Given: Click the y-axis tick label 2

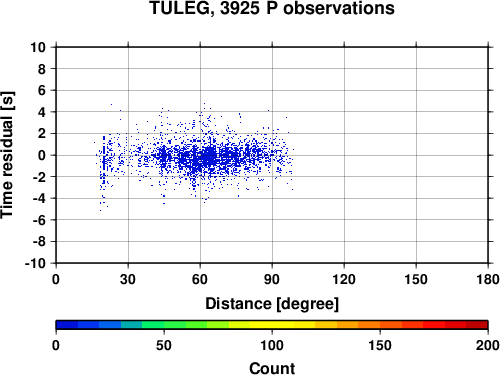Looking at the screenshot, I should [x=41, y=134].
